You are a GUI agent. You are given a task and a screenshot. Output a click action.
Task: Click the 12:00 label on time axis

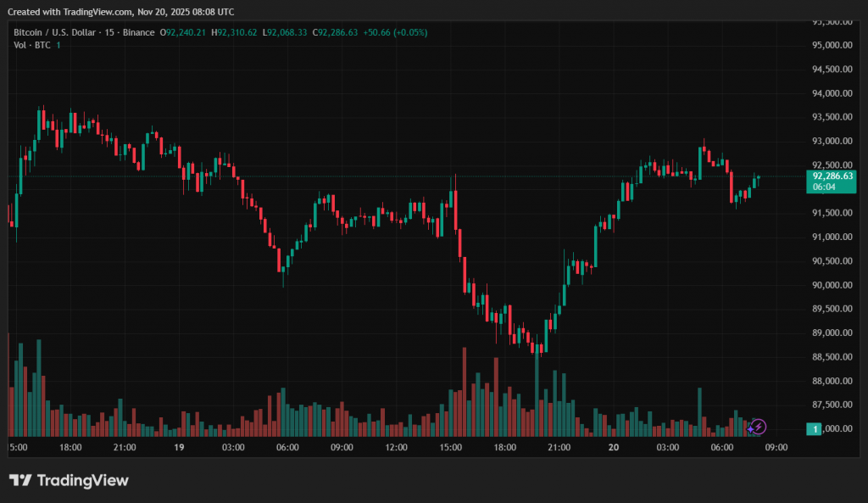(x=396, y=447)
